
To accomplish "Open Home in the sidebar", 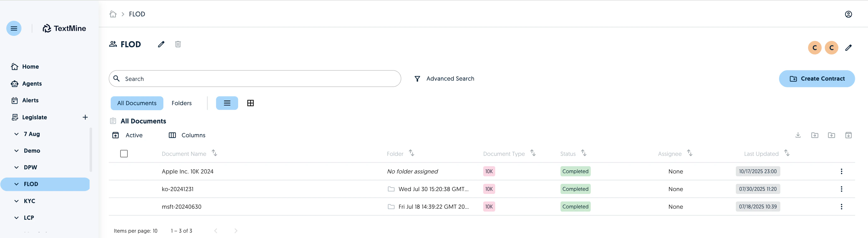I will 25,66.
